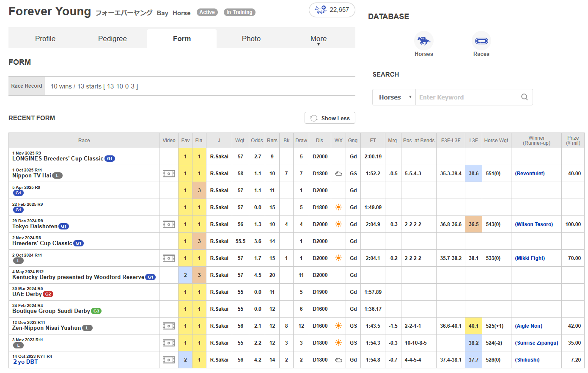Click the Sunrise Zipangu link

pos(536,343)
